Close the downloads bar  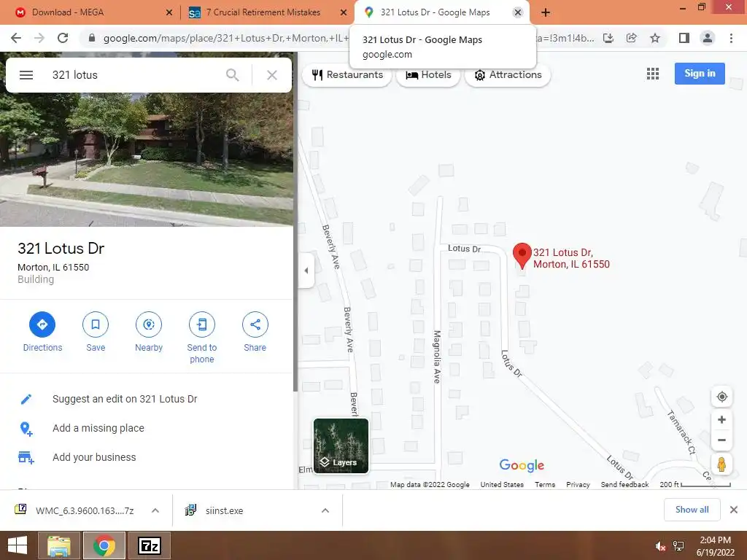734,510
